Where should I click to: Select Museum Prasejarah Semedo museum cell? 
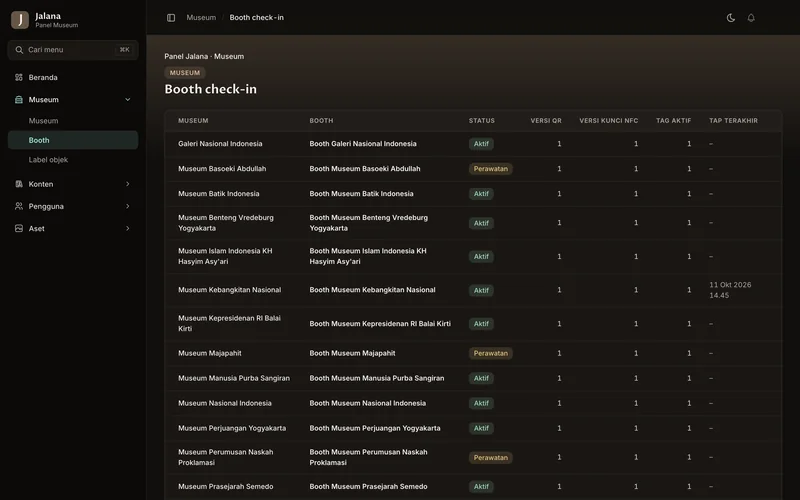pos(226,487)
